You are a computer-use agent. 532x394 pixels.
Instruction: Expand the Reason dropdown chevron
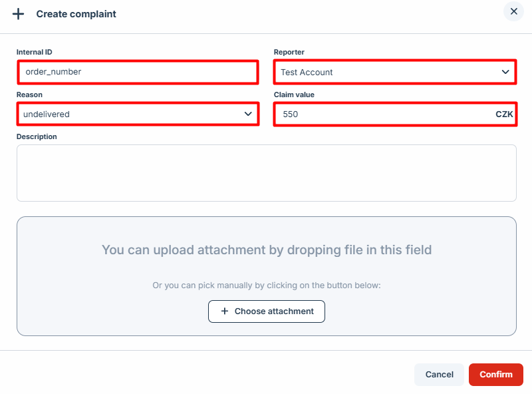tap(248, 114)
